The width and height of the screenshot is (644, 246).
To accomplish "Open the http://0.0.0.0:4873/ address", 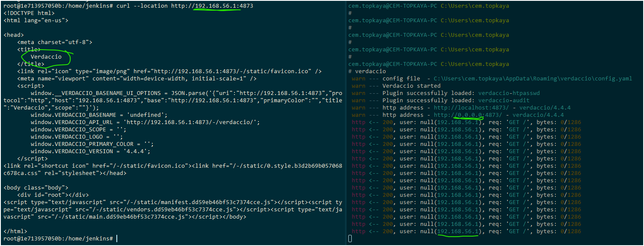I will pos(468,115).
